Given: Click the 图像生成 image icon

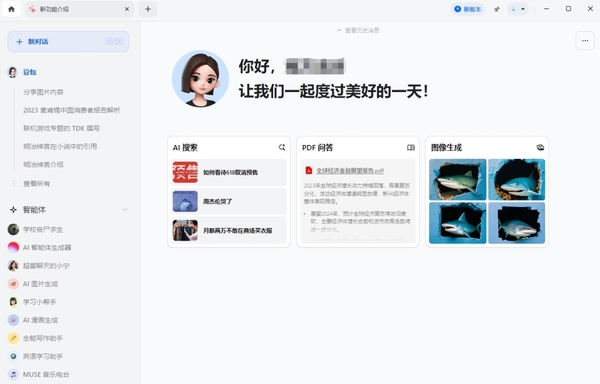Looking at the screenshot, I should click(x=540, y=147).
